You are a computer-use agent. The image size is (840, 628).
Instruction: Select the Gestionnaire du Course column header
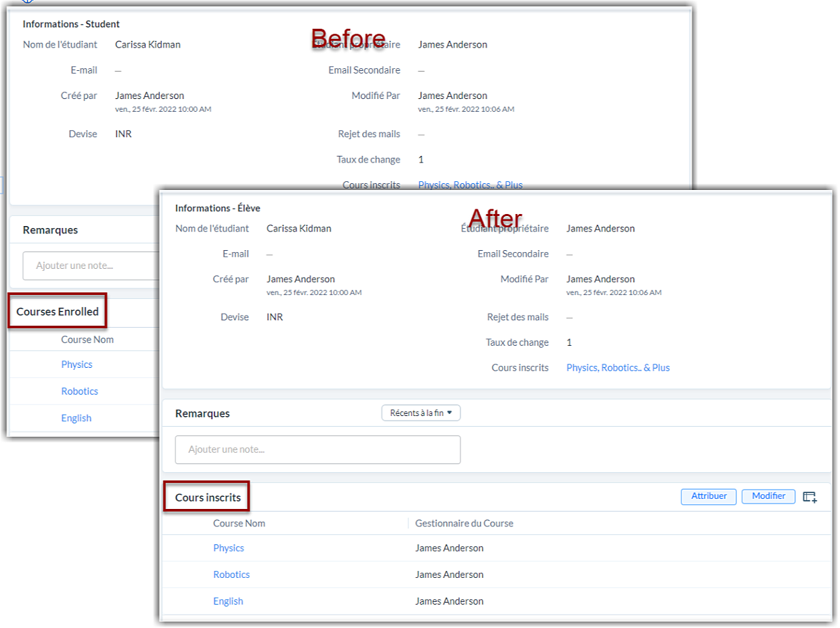pos(464,524)
